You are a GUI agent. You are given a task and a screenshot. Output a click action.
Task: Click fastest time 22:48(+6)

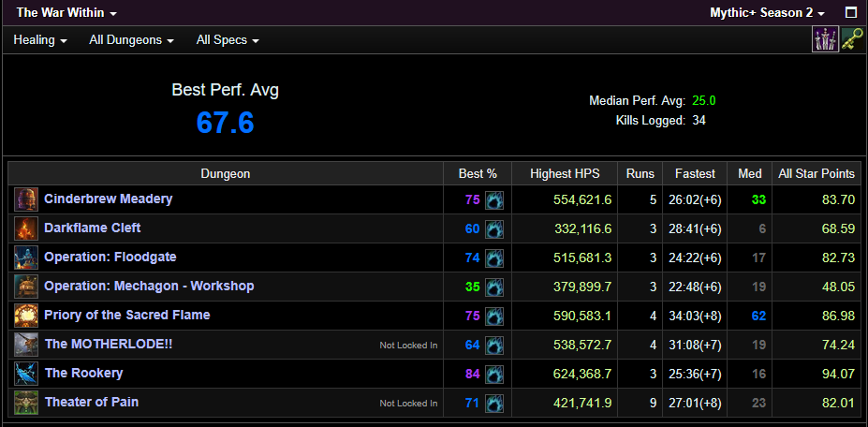[x=696, y=287]
